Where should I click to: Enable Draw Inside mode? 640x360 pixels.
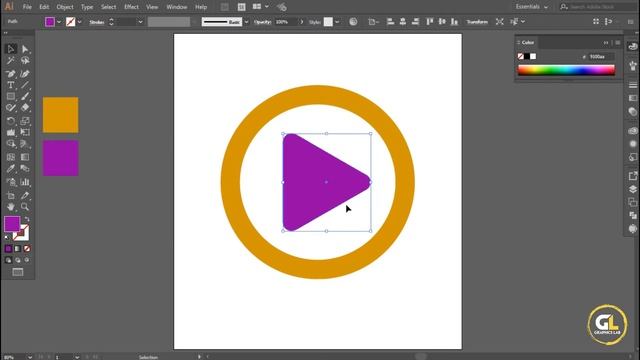coord(27,260)
